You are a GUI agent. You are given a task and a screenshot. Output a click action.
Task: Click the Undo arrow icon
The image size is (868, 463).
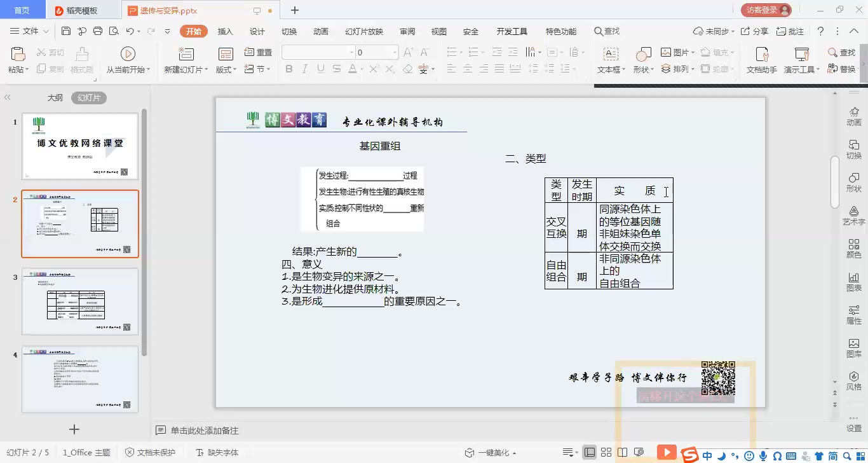130,31
